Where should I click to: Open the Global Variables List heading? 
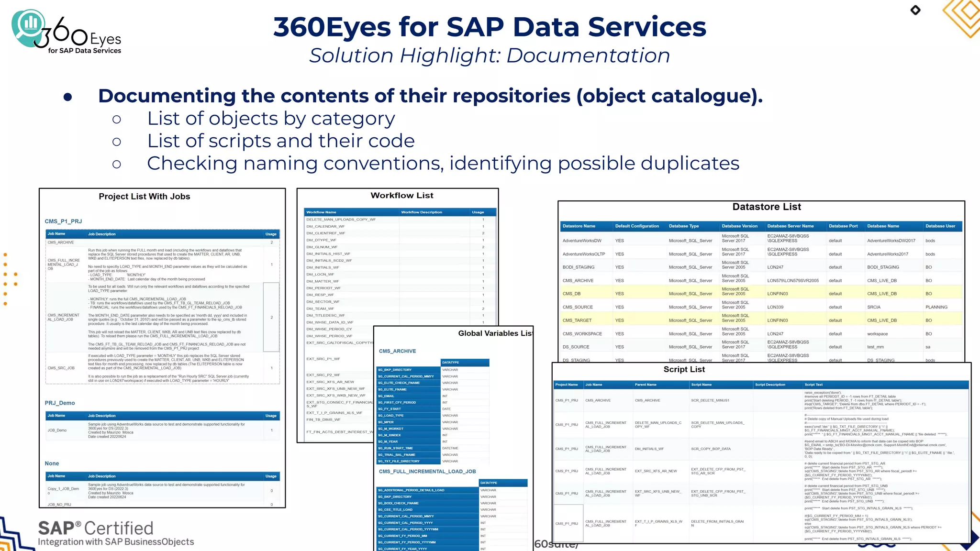495,333
